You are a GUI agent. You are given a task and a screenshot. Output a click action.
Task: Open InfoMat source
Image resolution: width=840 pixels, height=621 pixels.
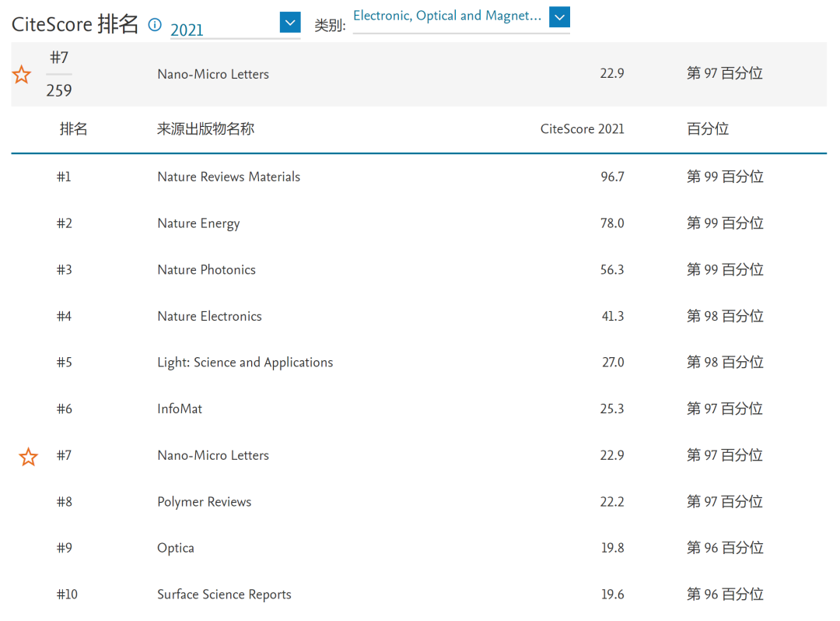180,409
